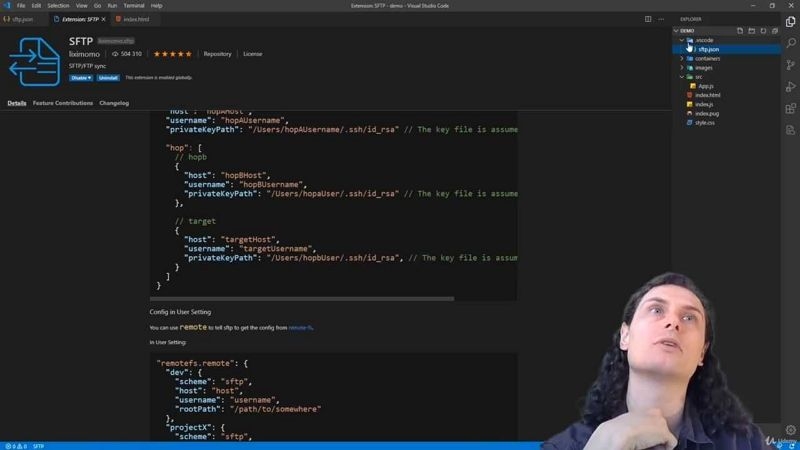This screenshot has height=450, width=800.
Task: Open index.pug in the Explorer tree
Action: coord(707,113)
